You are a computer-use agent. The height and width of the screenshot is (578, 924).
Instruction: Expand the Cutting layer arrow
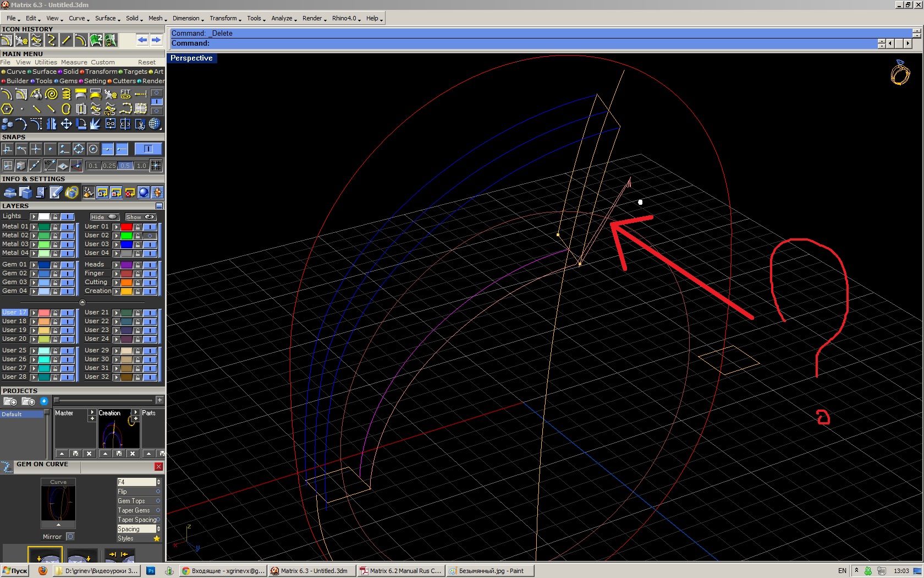[116, 282]
